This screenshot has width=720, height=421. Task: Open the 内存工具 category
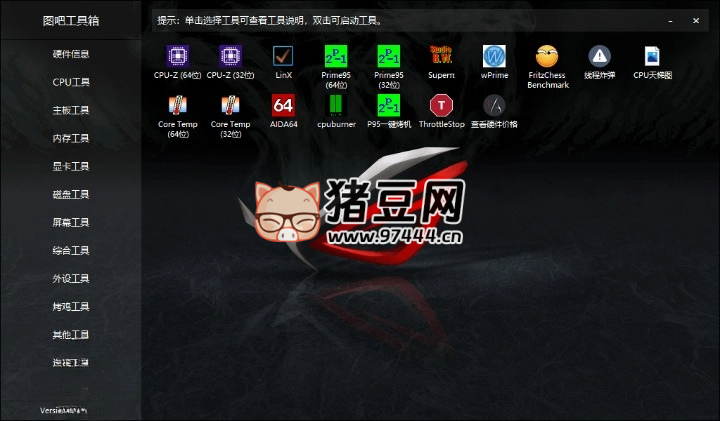click(71, 138)
